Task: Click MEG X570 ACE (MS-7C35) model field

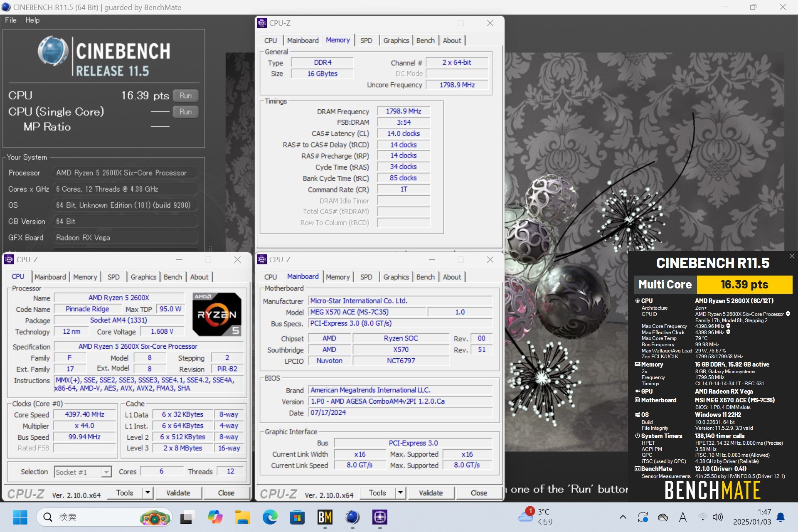Action: (x=367, y=312)
